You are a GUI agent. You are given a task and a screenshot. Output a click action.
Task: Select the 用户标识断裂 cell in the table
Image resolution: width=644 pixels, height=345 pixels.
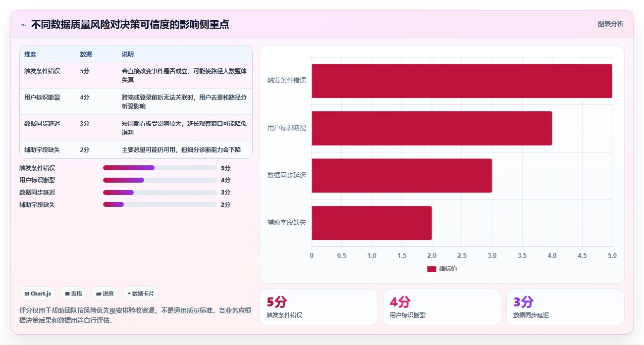42,98
